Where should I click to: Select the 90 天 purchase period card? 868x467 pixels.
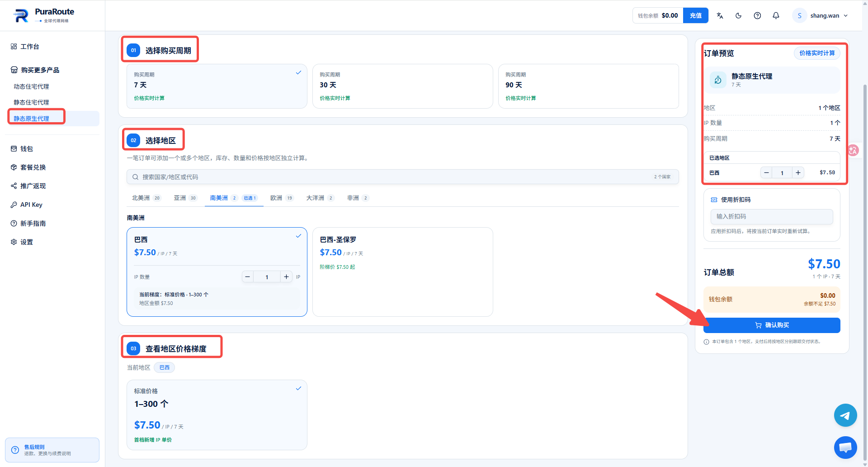click(589, 86)
